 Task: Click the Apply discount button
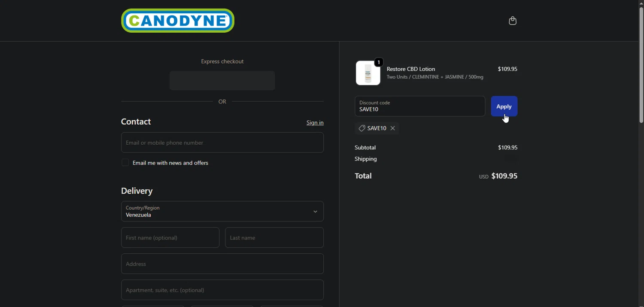504,106
